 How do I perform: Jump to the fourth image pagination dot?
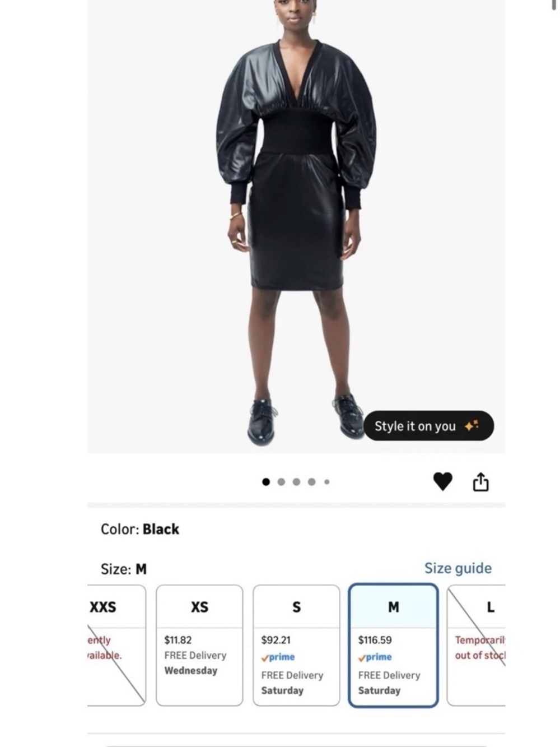click(311, 482)
